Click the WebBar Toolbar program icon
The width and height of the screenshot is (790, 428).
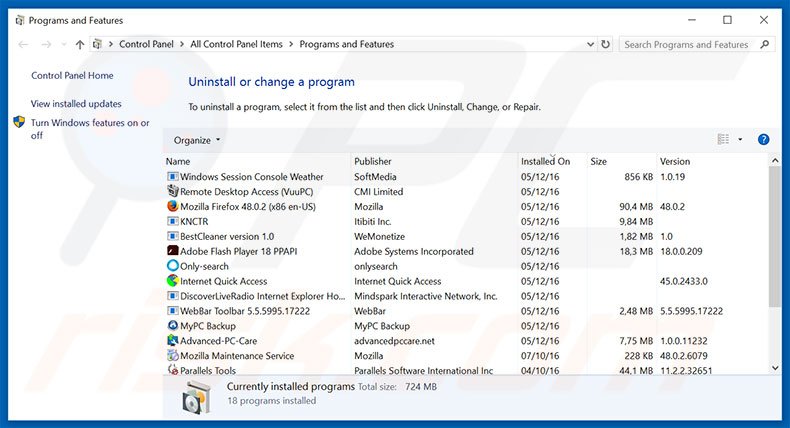point(172,311)
